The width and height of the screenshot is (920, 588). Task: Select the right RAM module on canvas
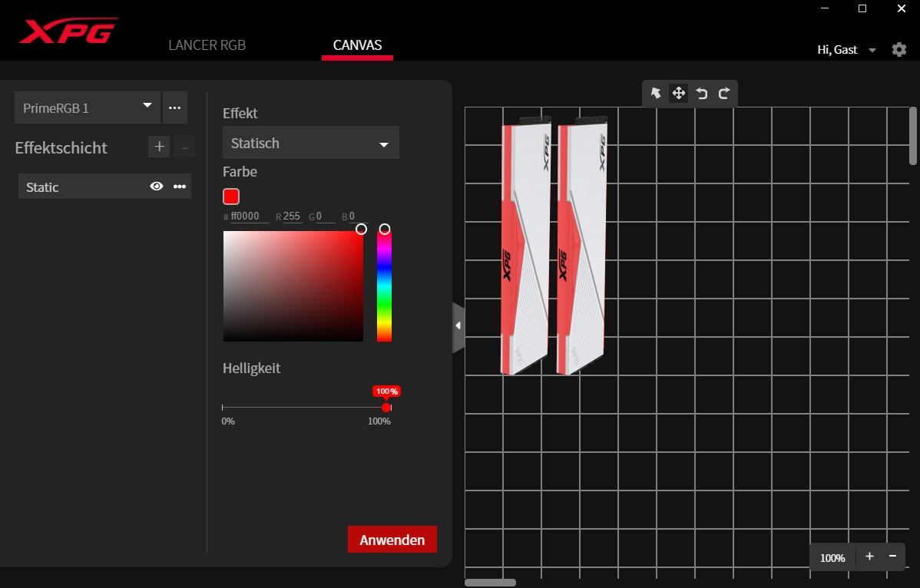tap(581, 245)
